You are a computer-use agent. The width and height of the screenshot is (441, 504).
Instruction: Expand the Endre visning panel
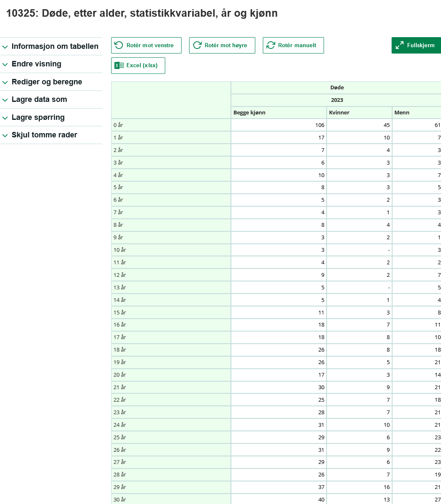[51, 64]
